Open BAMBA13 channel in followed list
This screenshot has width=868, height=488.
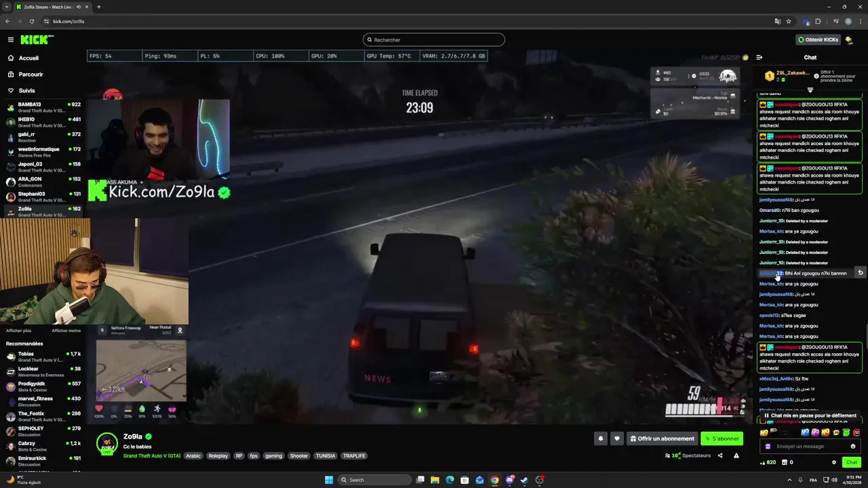click(x=43, y=106)
